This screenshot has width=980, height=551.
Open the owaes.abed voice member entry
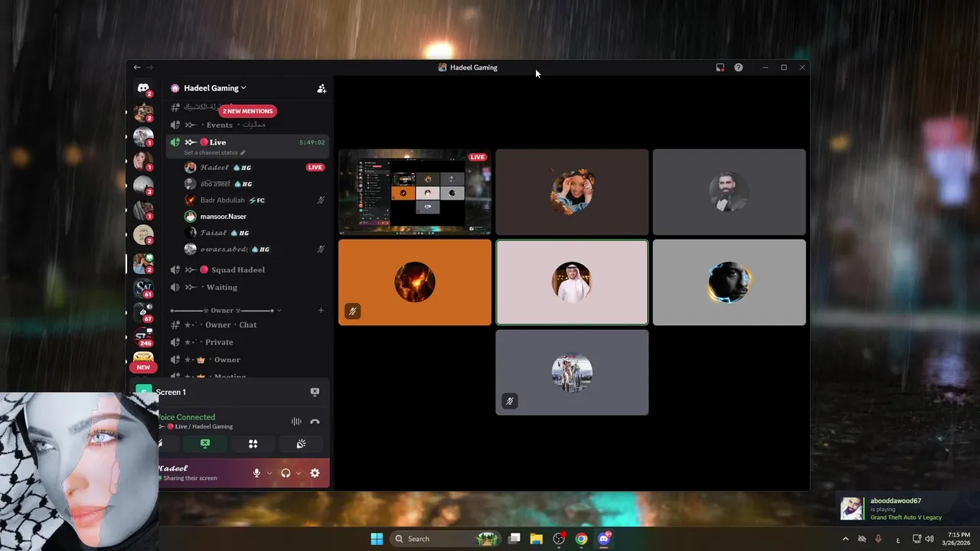(x=248, y=249)
